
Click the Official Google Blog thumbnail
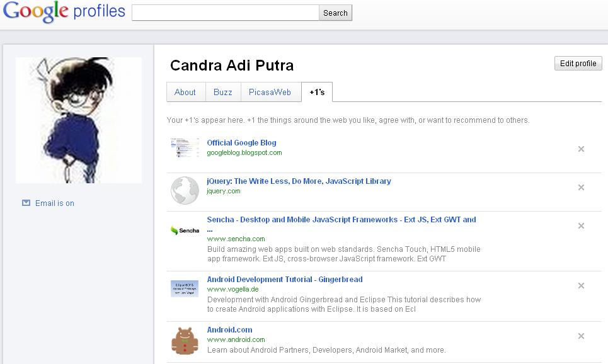point(185,148)
